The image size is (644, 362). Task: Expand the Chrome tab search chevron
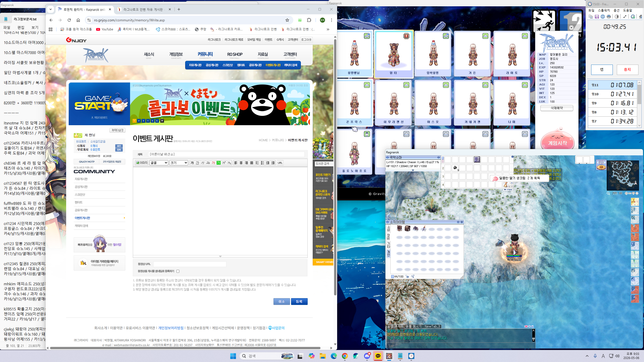(x=51, y=10)
